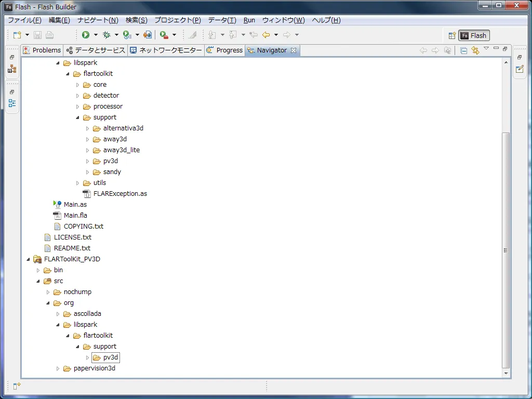
Task: Select the Flash perspective button
Action: [474, 36]
